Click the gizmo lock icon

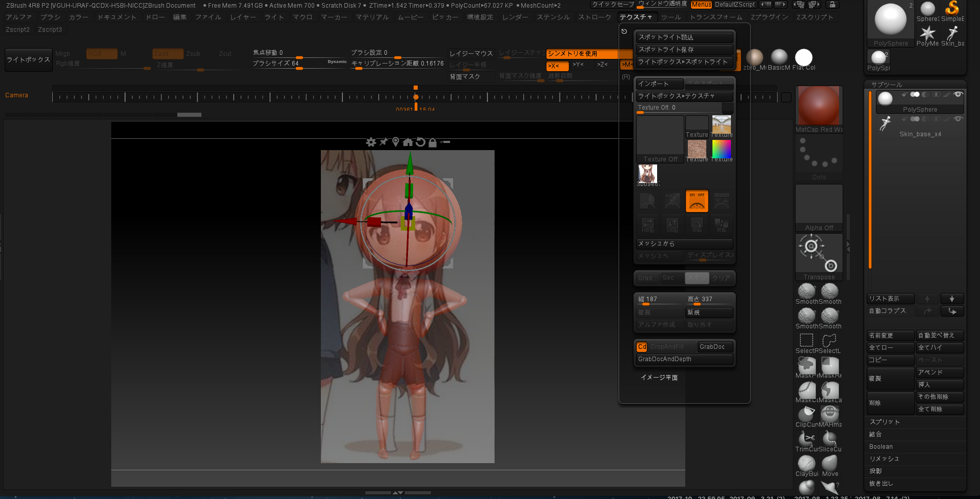click(x=433, y=142)
